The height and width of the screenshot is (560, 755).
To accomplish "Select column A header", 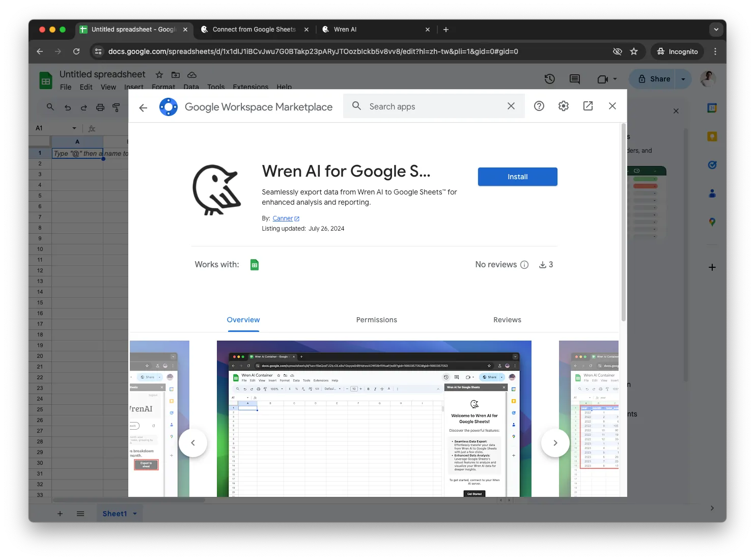I will pos(77,142).
